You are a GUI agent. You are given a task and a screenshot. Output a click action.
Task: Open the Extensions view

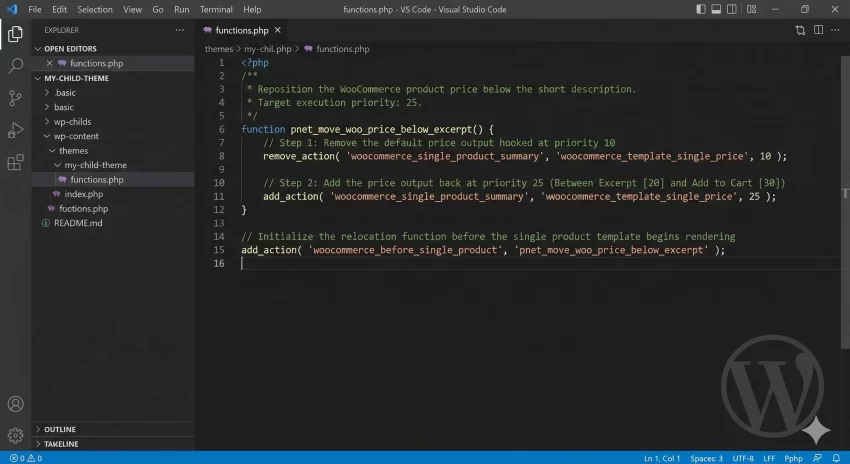point(15,162)
